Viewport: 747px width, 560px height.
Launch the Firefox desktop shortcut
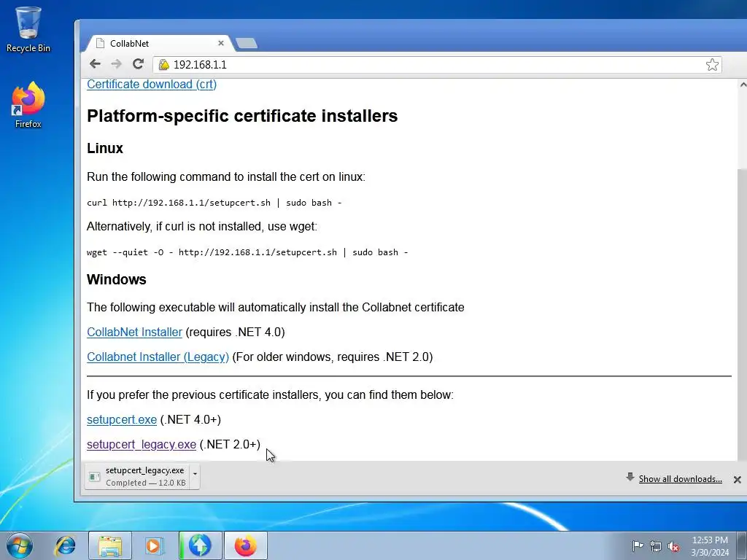point(28,105)
